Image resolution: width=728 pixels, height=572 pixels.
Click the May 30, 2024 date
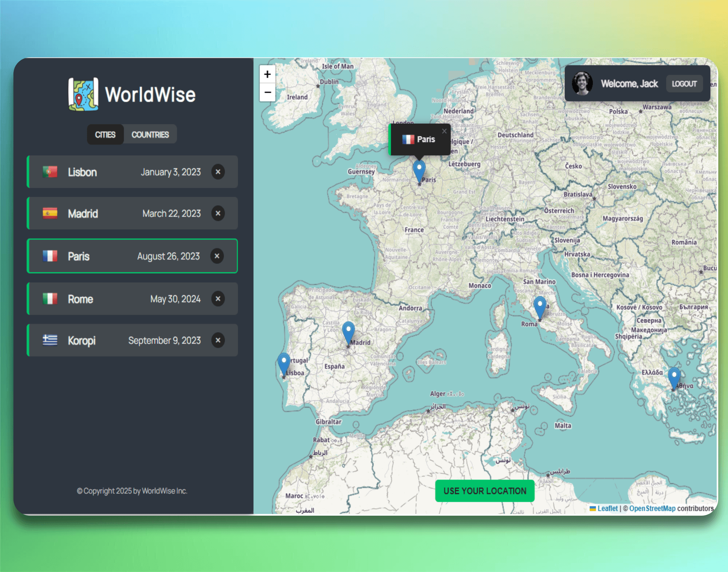[175, 299]
